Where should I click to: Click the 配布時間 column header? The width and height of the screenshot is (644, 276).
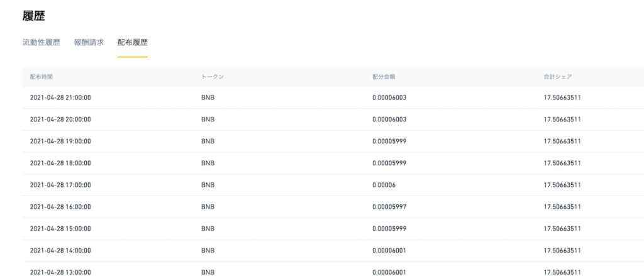coord(41,77)
